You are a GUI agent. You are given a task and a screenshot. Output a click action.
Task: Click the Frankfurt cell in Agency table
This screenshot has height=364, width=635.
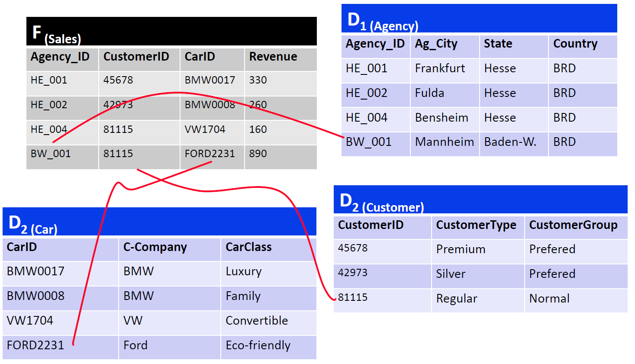pyautogui.click(x=440, y=68)
